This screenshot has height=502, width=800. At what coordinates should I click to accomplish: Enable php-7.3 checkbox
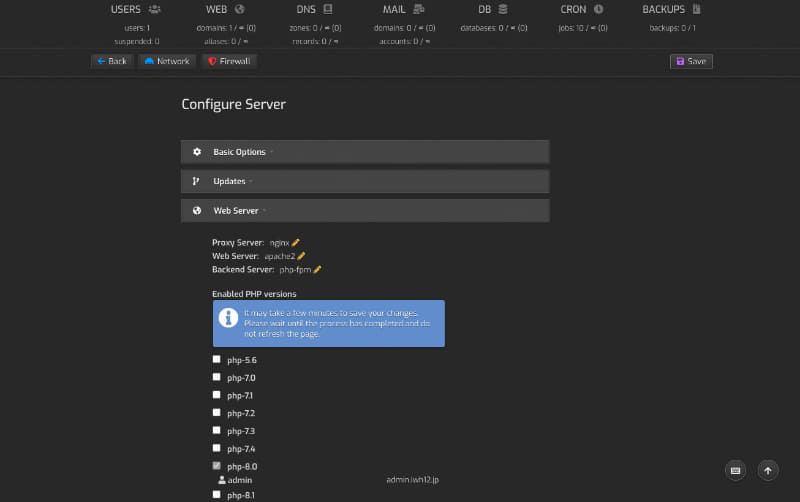click(216, 430)
